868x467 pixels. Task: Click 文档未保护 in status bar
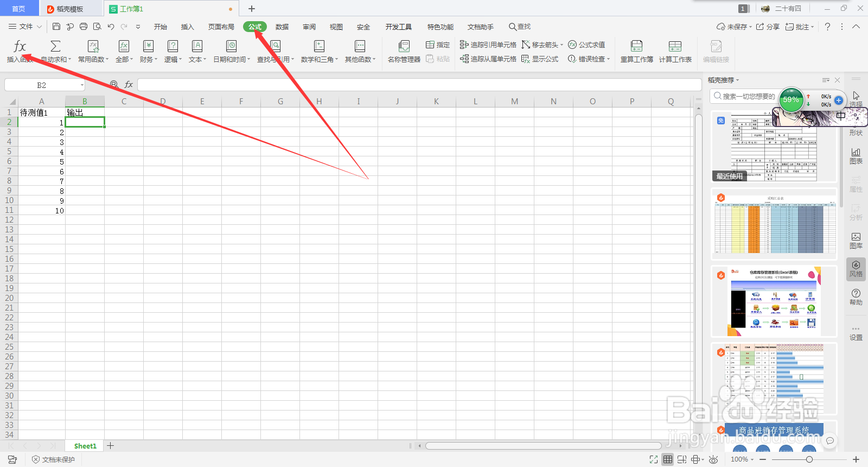point(53,459)
